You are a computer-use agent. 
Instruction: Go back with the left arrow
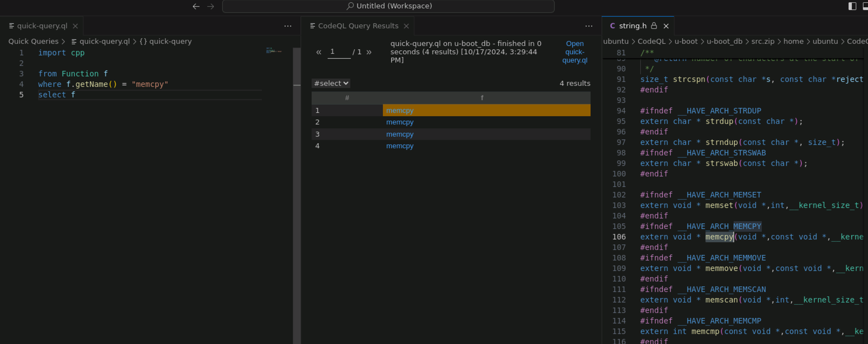(x=196, y=6)
